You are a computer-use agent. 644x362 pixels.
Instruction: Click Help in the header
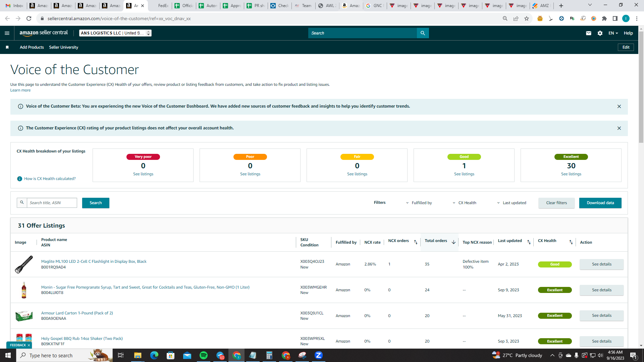628,33
